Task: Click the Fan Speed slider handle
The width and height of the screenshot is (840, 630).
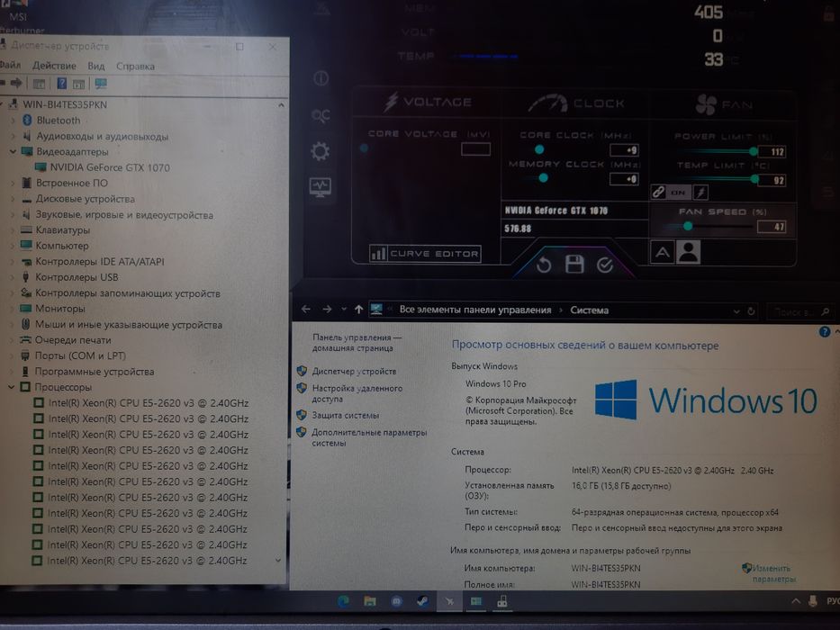Action: click(688, 226)
